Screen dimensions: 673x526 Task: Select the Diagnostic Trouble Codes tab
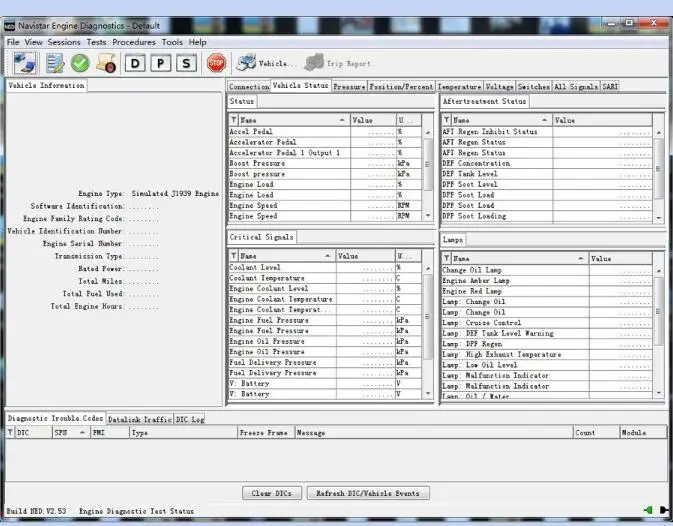[x=55, y=418]
